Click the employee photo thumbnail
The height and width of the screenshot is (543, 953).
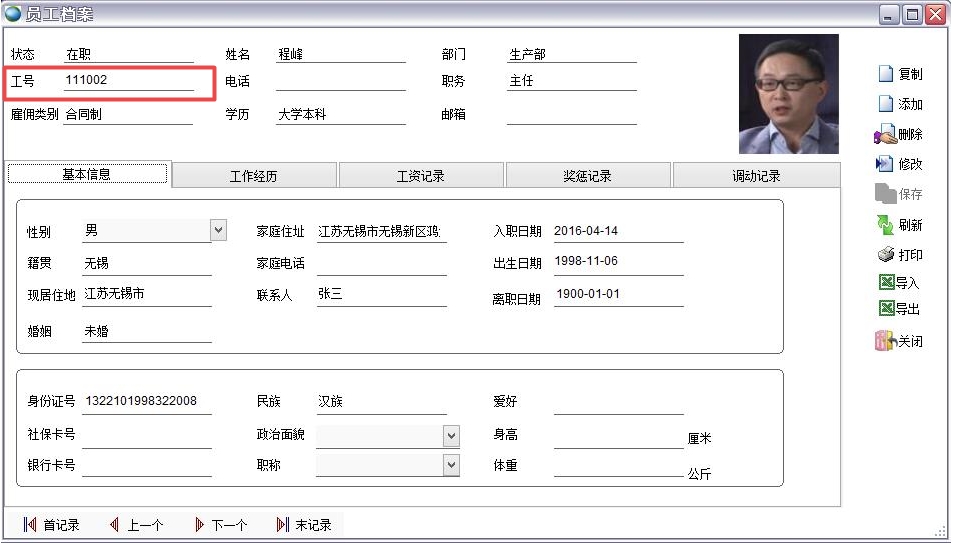pos(788,95)
